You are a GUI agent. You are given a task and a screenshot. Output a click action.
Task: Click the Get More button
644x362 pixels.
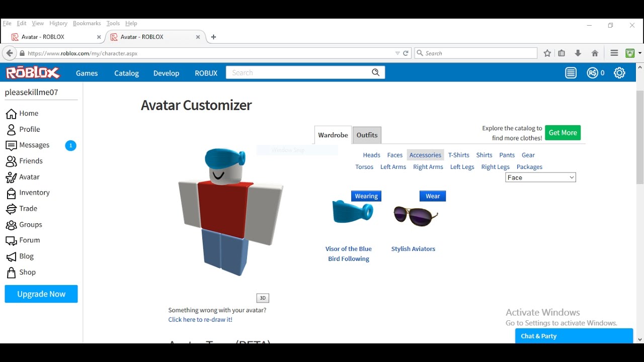point(562,133)
